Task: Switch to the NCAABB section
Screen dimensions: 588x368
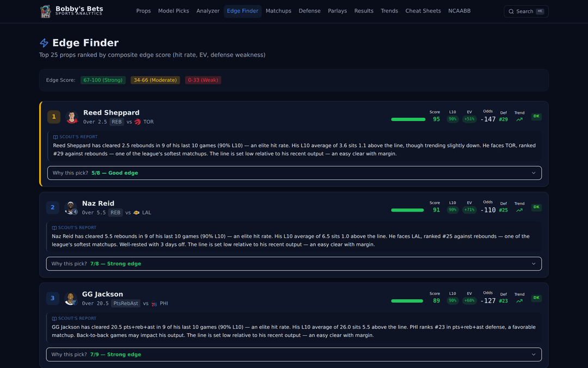Action: (460, 11)
